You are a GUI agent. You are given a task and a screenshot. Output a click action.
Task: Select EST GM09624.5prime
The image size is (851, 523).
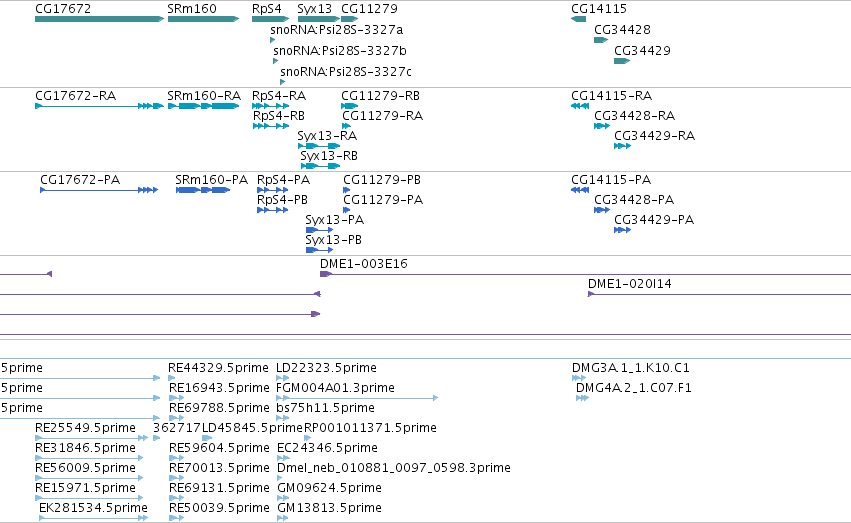tap(329, 489)
